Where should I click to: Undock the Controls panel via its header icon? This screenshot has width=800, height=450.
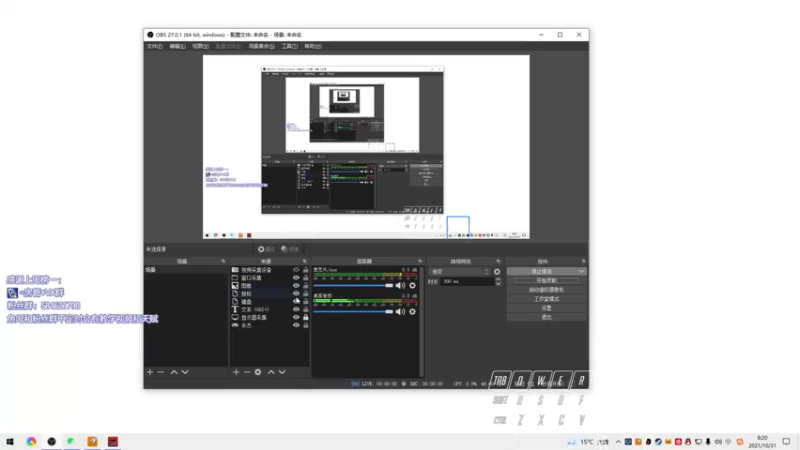tap(584, 261)
